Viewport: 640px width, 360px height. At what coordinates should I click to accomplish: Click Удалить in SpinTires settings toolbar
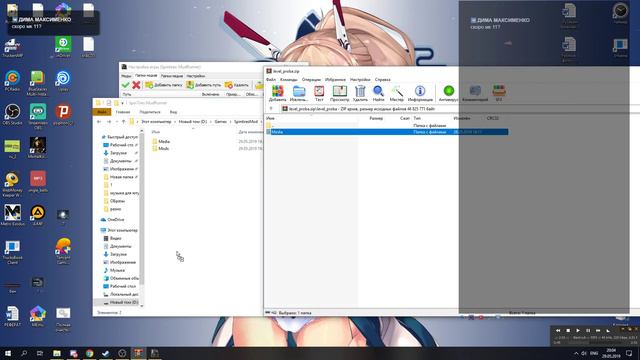[x=237, y=85]
